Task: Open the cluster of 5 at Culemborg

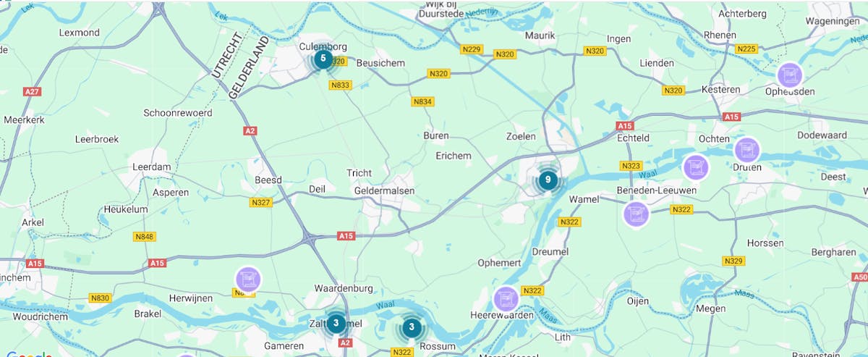Action: pos(323,59)
